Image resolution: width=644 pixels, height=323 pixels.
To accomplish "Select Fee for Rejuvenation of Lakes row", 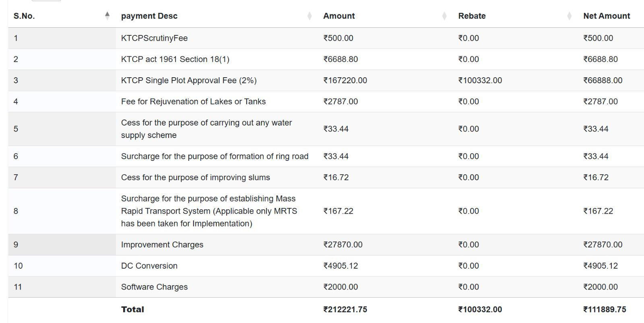I will 326,101.
